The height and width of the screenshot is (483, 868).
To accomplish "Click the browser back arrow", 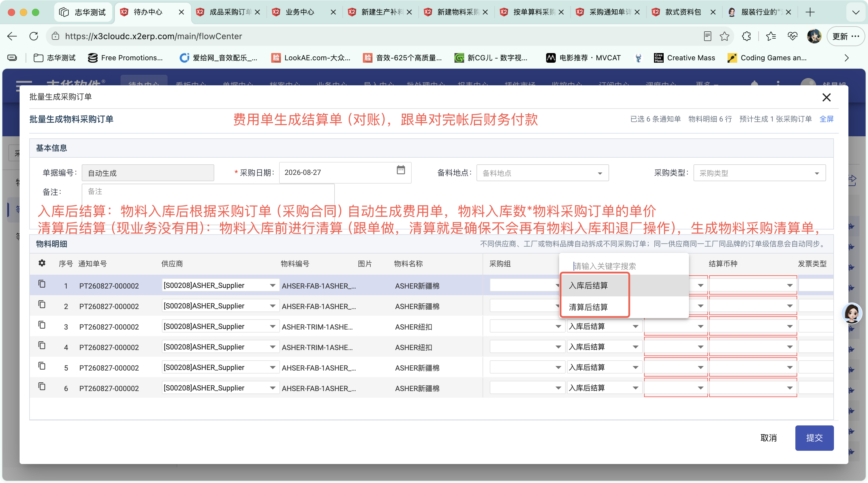I will (12, 36).
